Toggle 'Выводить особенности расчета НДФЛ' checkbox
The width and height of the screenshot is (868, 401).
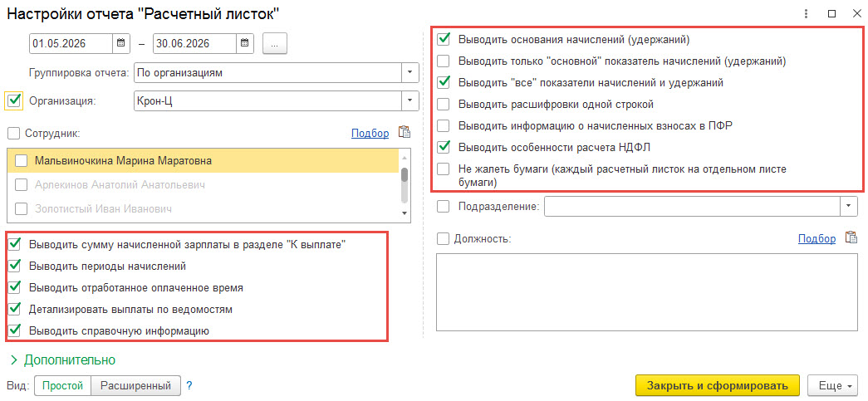(443, 147)
